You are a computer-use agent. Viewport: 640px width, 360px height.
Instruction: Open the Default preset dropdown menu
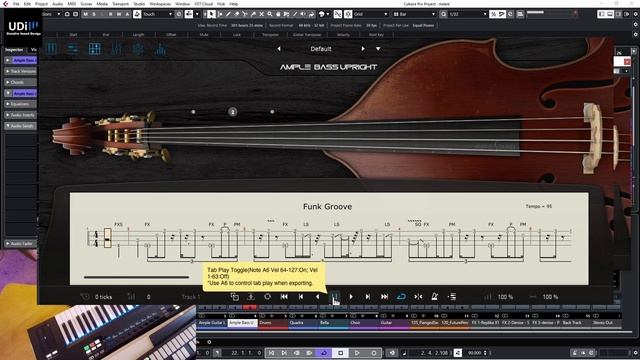378,49
